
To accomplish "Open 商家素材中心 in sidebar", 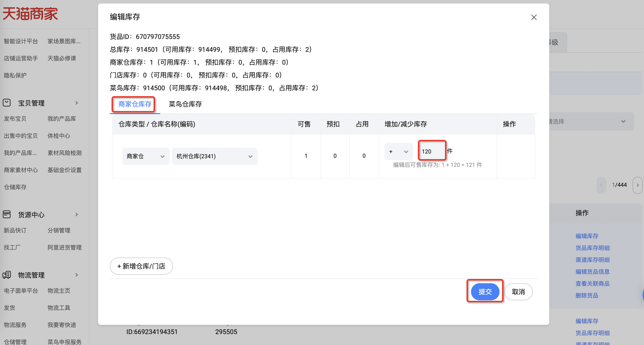I will coord(21,170).
